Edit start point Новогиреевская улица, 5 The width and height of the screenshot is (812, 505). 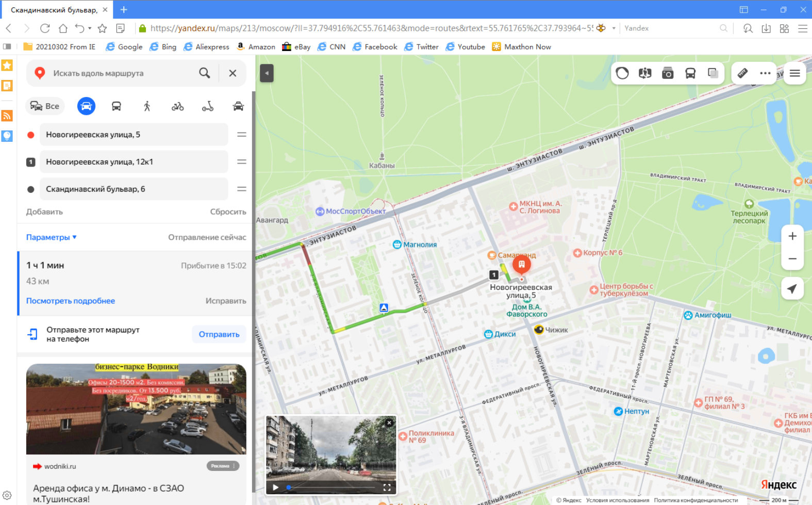(134, 135)
